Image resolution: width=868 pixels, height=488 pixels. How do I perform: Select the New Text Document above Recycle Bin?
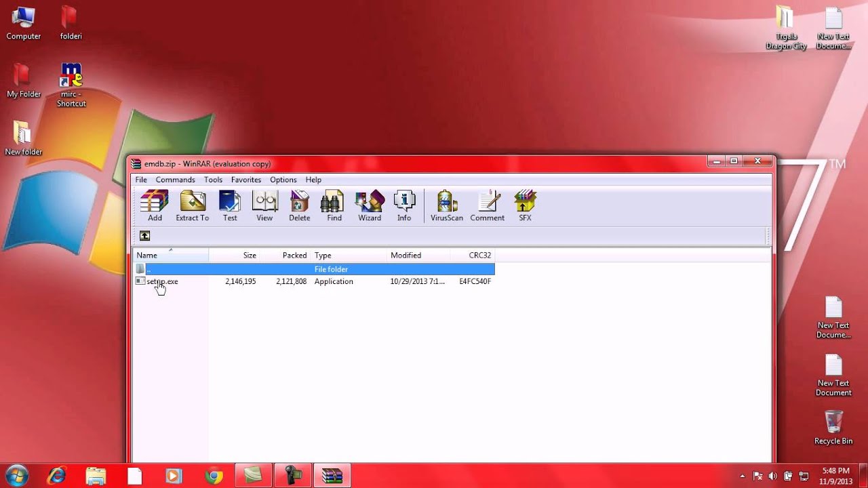point(833,375)
